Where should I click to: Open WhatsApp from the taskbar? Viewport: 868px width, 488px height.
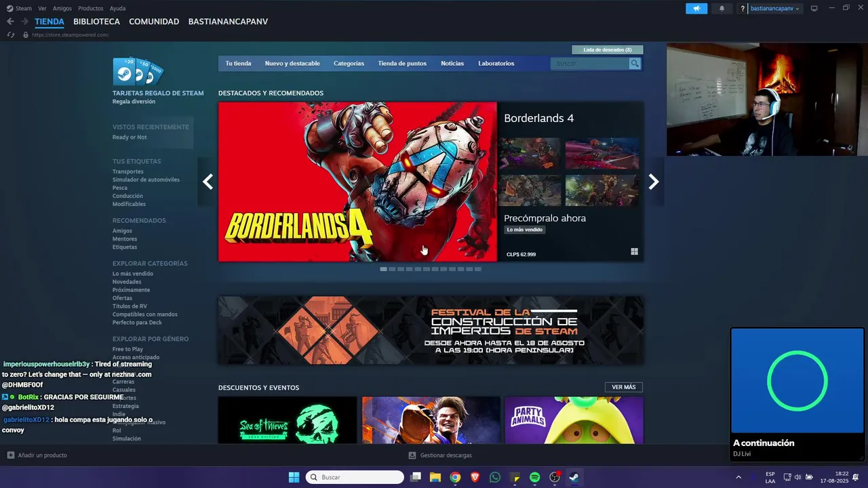pos(495,477)
